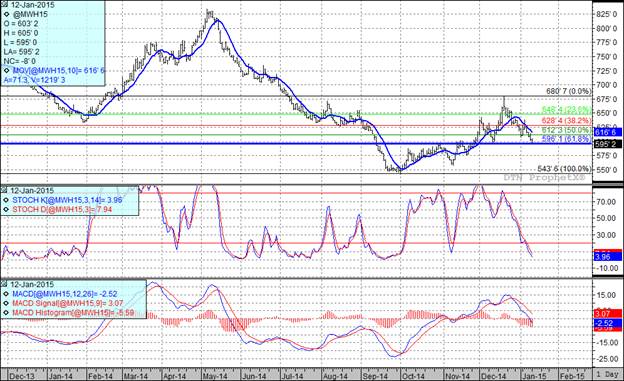Click the 700'0 price axis label
Image resolution: width=624 pixels, height=381 pixels.
(606, 85)
